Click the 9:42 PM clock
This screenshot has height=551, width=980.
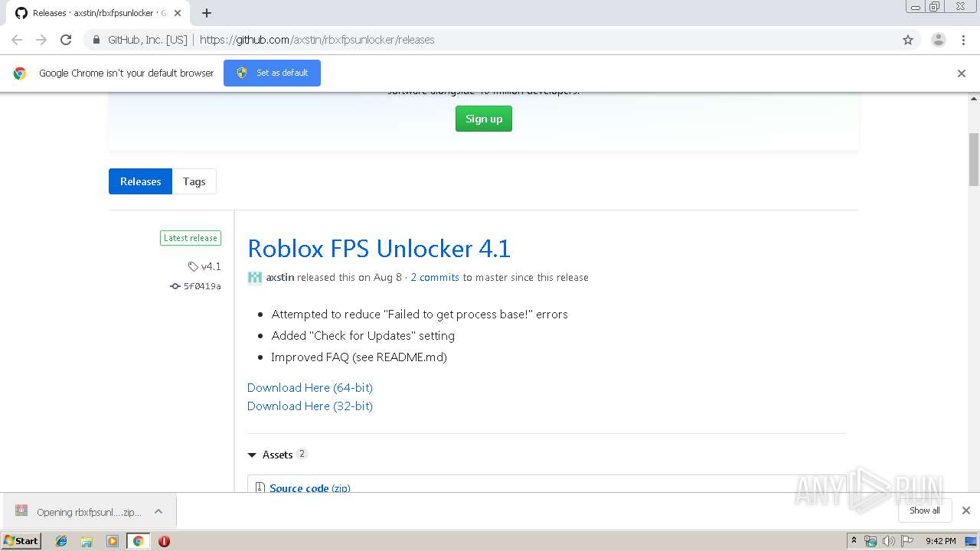pos(940,541)
